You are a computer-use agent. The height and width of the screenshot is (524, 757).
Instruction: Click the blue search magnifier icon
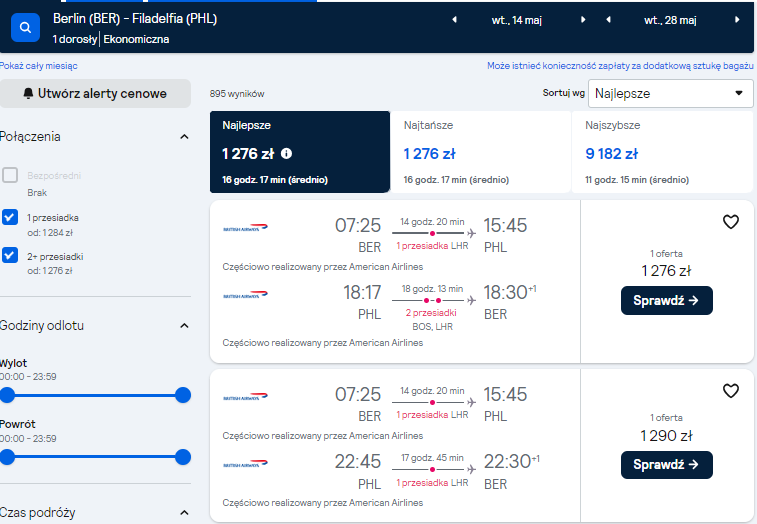click(x=26, y=28)
